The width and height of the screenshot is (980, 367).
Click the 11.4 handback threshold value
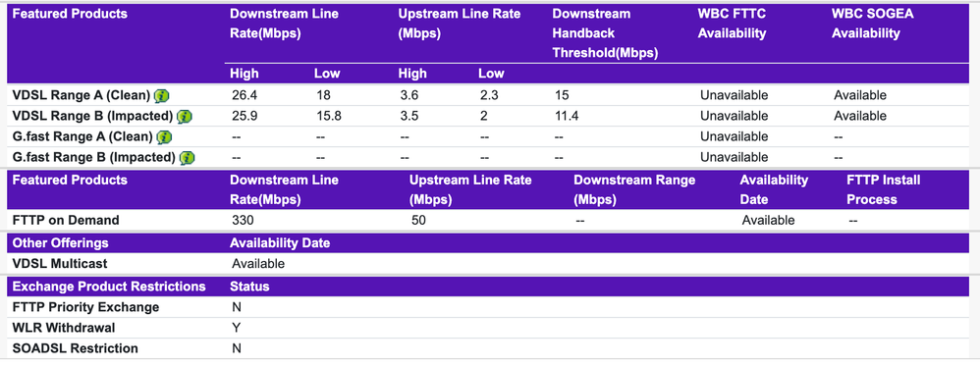[567, 116]
